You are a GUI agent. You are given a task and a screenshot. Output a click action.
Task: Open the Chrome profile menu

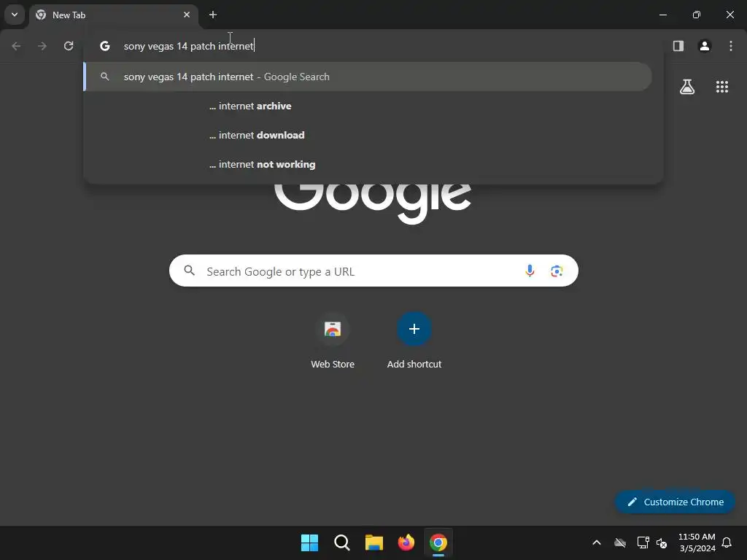tap(705, 46)
